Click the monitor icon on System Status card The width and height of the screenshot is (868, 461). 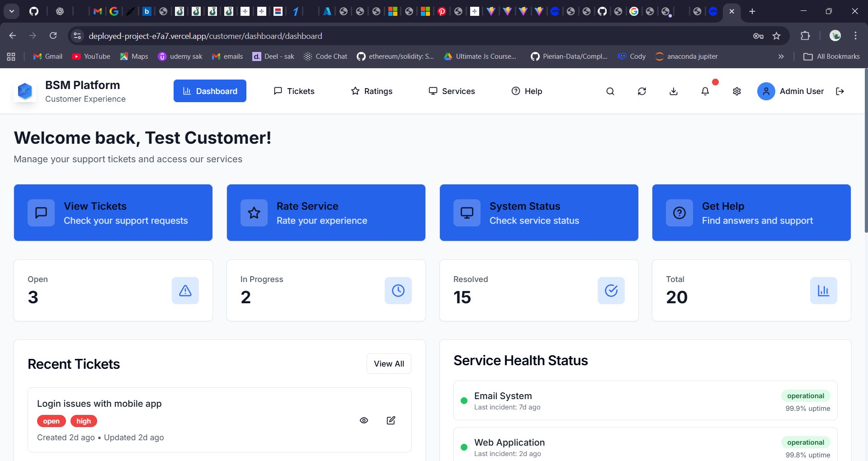tap(467, 213)
